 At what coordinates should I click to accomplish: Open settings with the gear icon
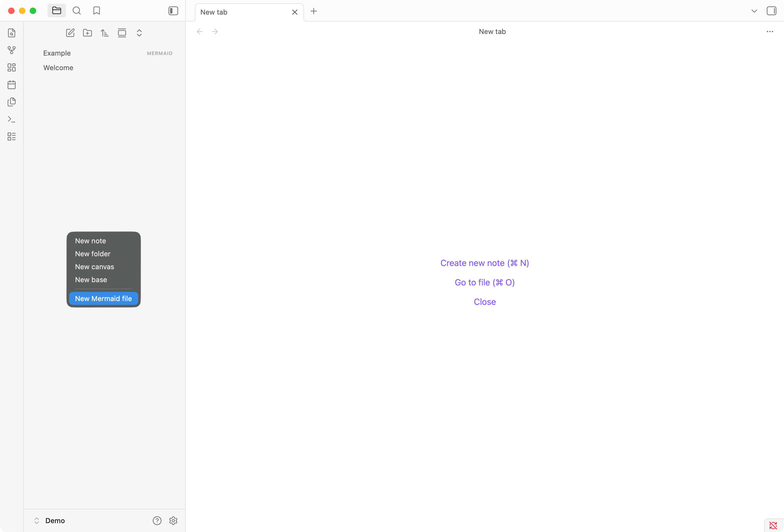173,520
